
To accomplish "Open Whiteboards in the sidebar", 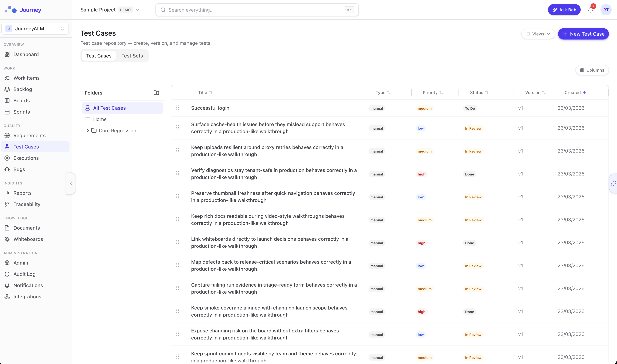I will coord(28,239).
